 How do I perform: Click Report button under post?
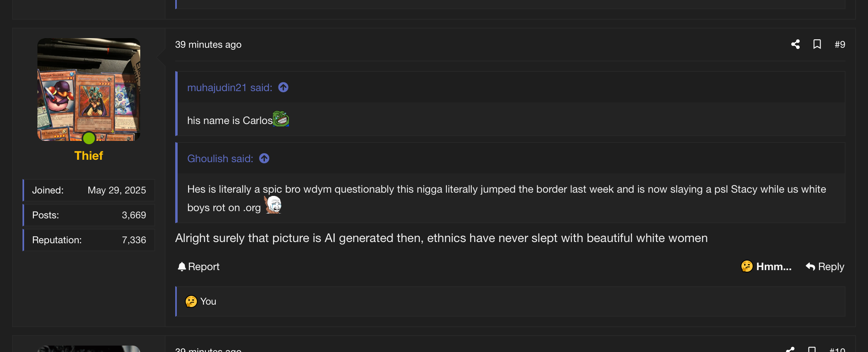199,267
